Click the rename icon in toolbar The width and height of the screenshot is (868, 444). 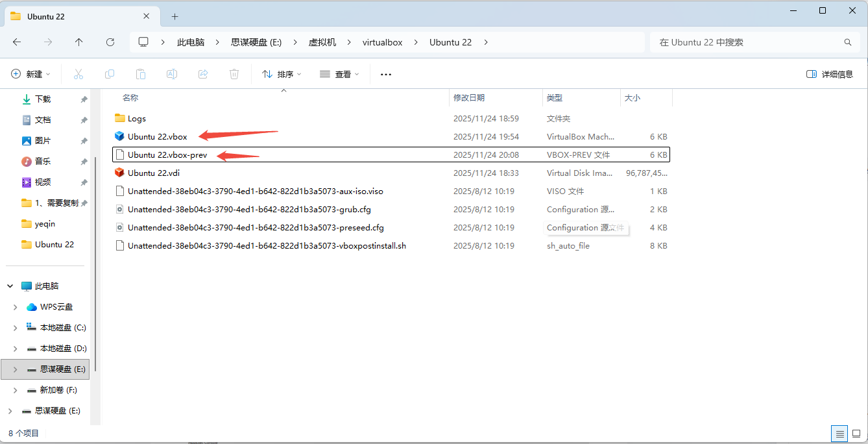[172, 74]
